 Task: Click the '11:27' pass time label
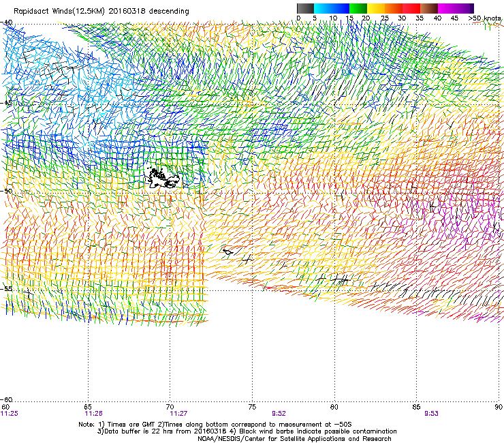coord(178,414)
